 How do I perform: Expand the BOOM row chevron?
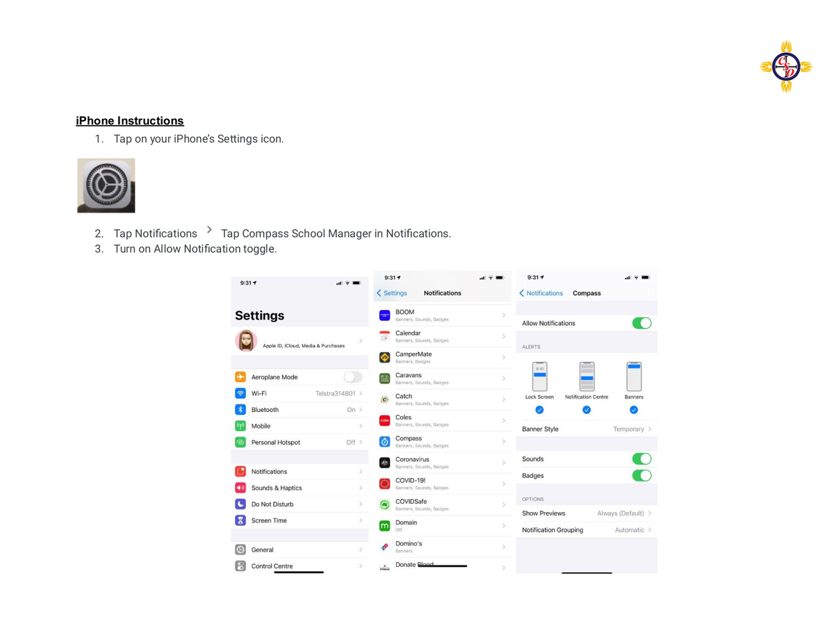click(504, 315)
